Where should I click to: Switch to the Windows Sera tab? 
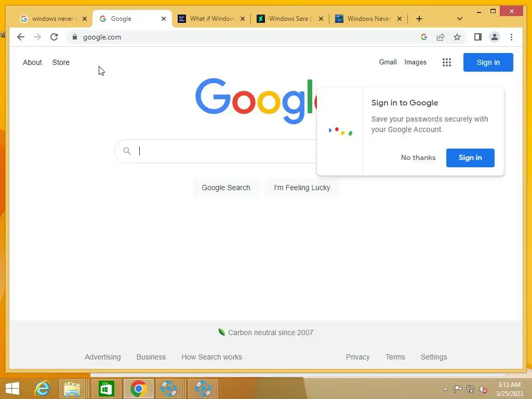(x=288, y=19)
